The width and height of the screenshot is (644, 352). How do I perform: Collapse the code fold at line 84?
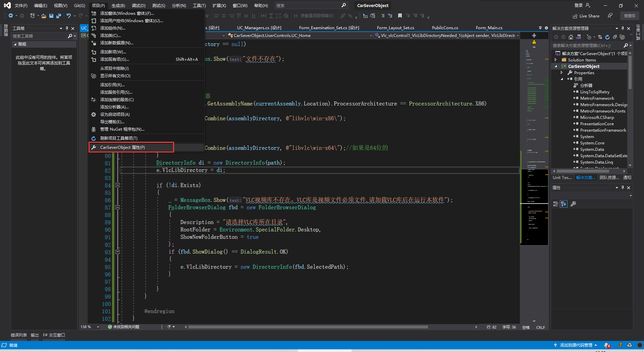point(117,185)
